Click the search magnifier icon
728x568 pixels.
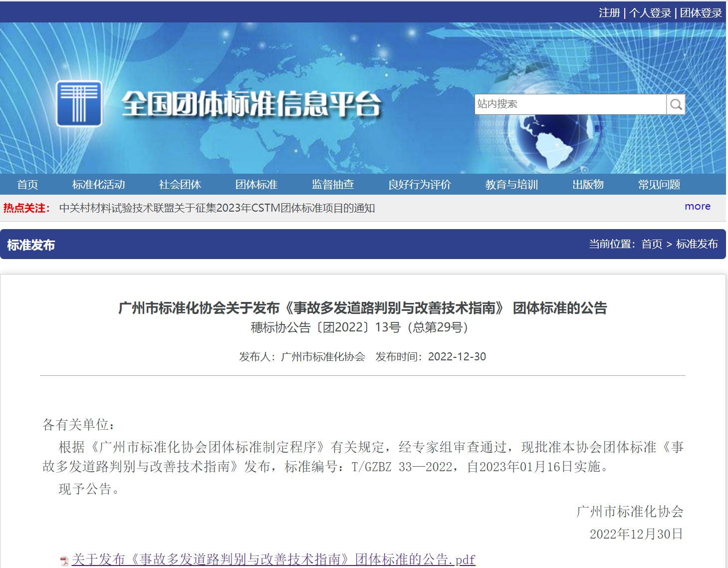[676, 104]
